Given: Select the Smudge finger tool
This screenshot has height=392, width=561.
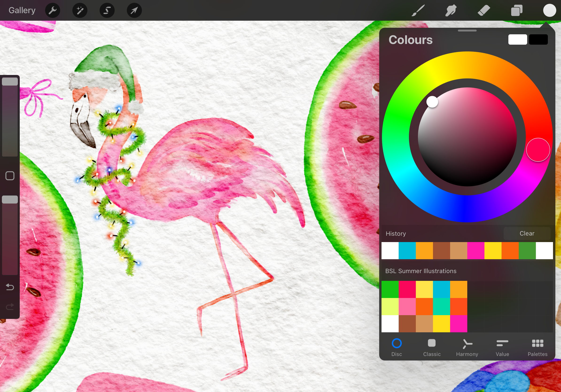Looking at the screenshot, I should coord(451,11).
